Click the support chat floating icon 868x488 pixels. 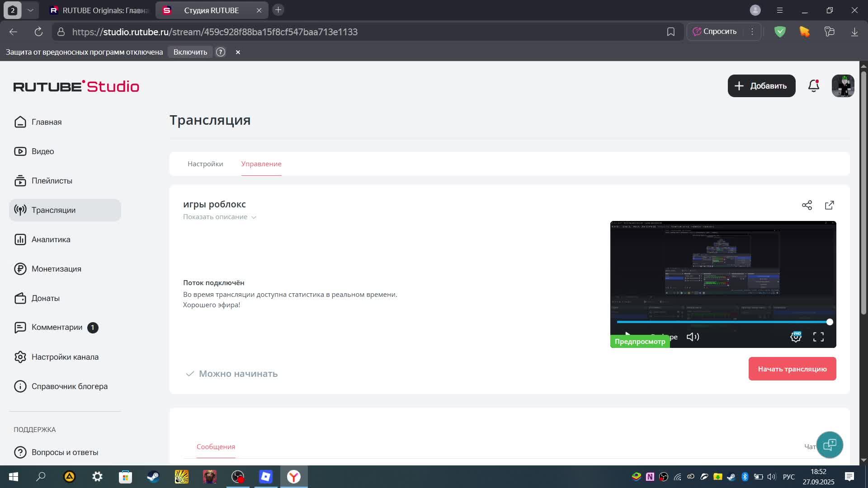point(830,445)
